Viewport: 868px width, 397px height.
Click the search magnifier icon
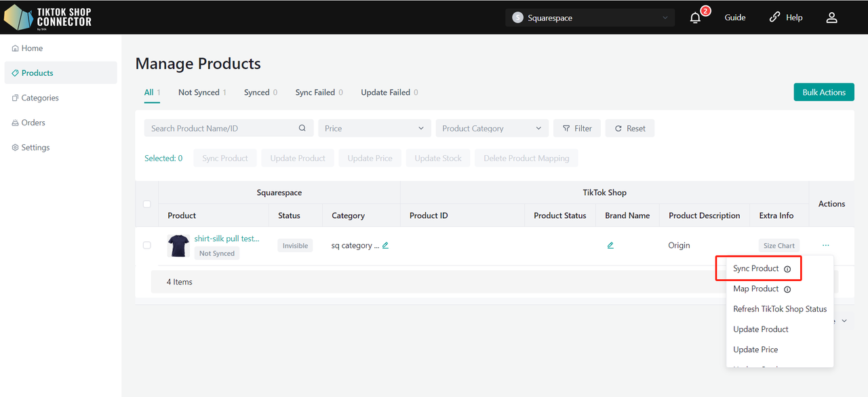click(x=302, y=128)
